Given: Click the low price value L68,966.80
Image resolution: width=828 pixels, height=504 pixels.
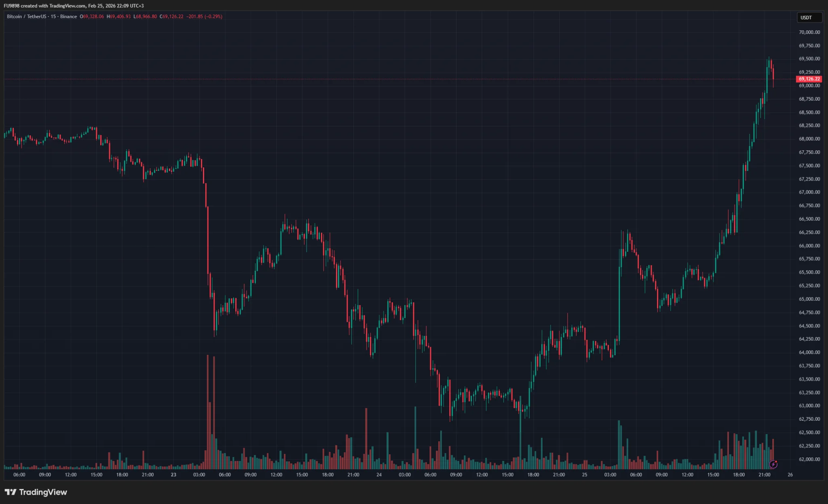Looking at the screenshot, I should pyautogui.click(x=145, y=17).
